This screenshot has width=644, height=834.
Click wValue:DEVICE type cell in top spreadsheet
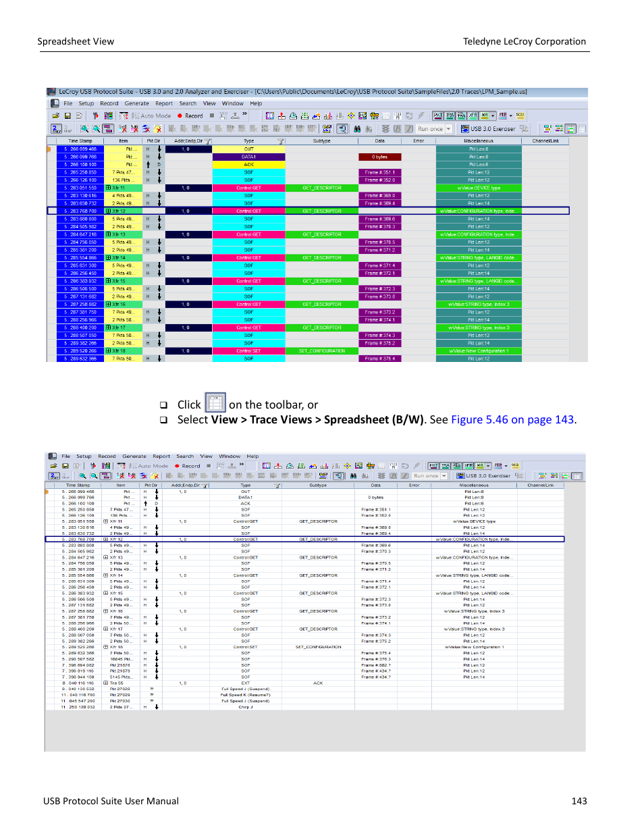[x=479, y=188]
